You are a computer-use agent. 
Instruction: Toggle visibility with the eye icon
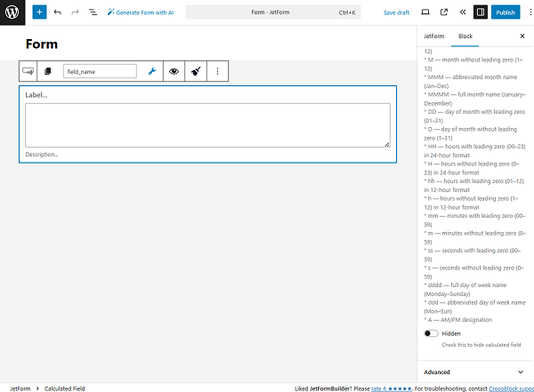point(174,71)
